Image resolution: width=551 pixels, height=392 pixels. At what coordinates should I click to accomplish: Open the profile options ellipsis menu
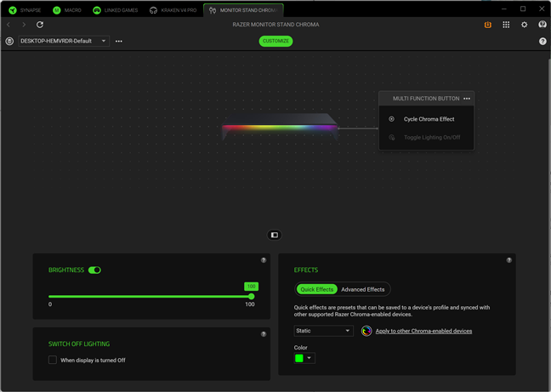click(119, 41)
